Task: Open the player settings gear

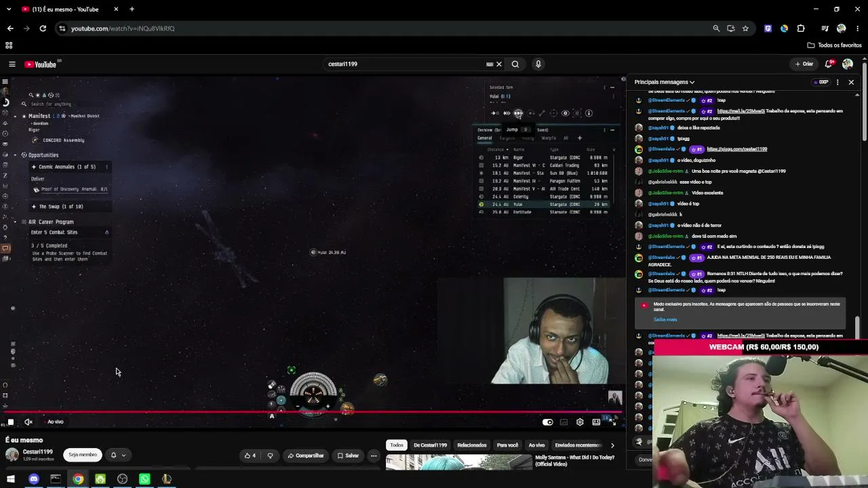Action: pyautogui.click(x=580, y=422)
